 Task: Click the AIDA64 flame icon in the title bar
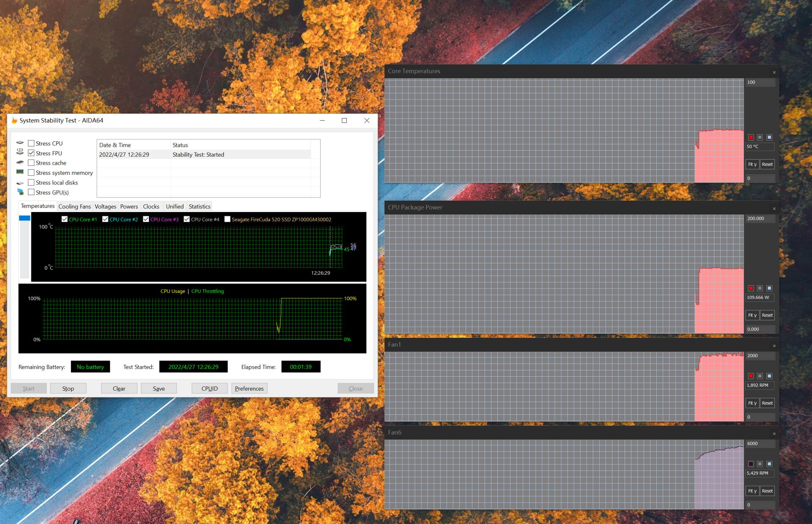(x=14, y=120)
